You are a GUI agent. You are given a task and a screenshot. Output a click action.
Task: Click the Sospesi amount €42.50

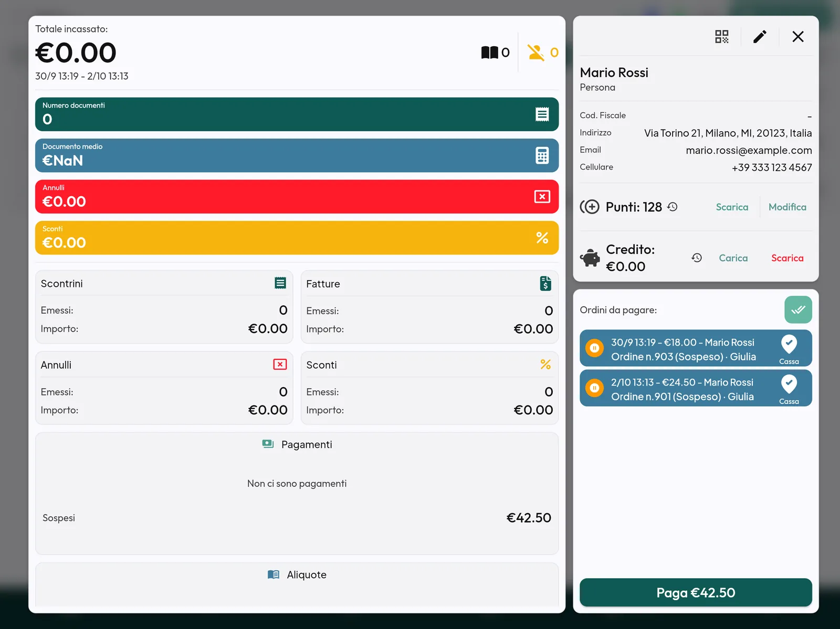(x=529, y=518)
